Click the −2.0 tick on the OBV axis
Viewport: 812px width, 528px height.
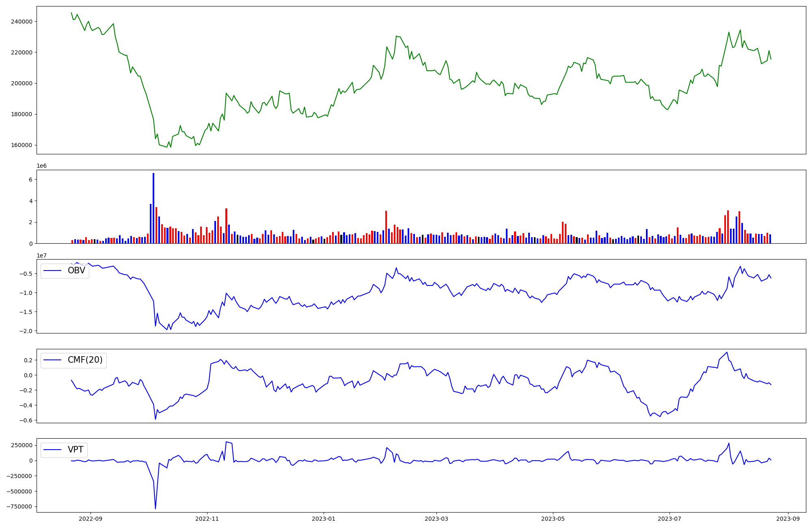[26, 331]
